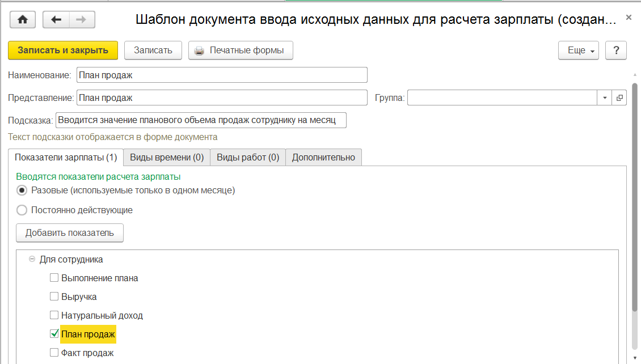641x364 pixels.
Task: Go back with the left arrow
Action: (56, 19)
